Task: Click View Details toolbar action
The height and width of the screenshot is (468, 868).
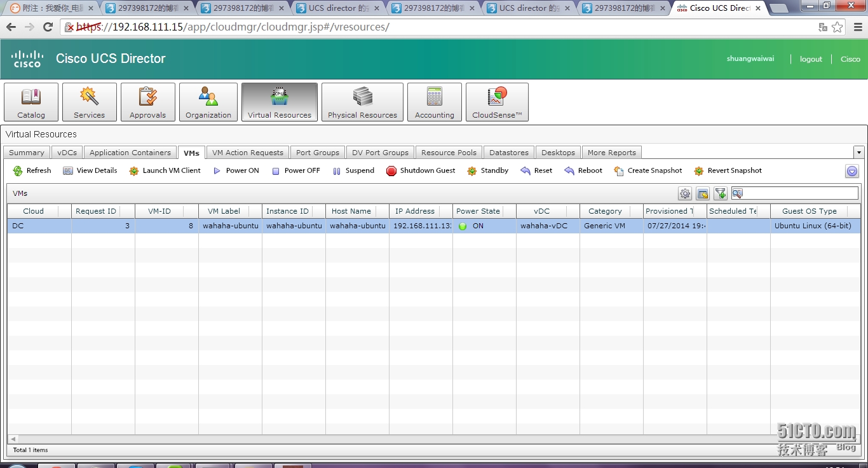Action: click(x=90, y=170)
